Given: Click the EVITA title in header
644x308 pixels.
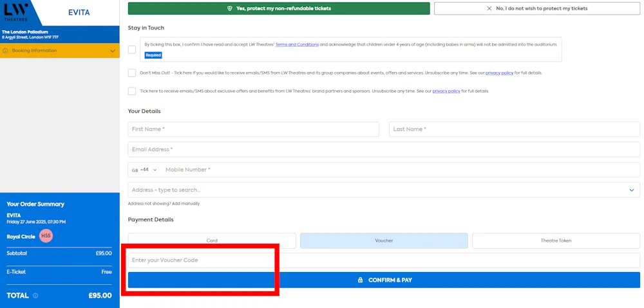Looking at the screenshot, I should (x=79, y=13).
